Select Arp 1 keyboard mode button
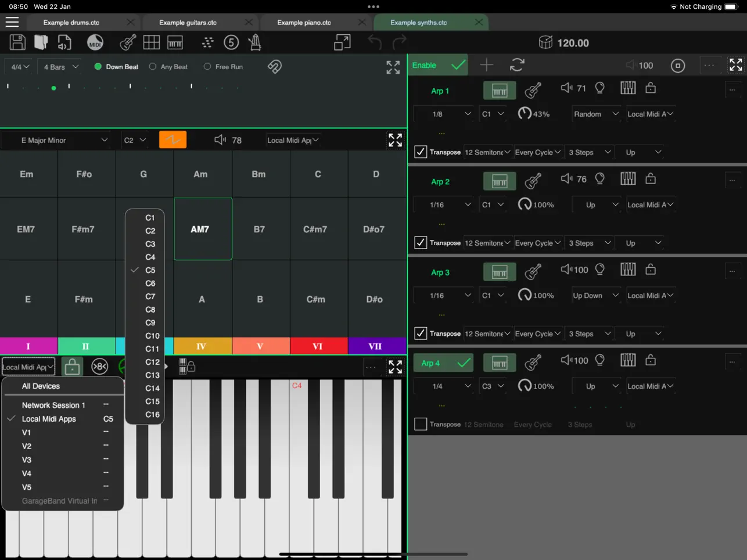This screenshot has height=560, width=747. pos(500,91)
